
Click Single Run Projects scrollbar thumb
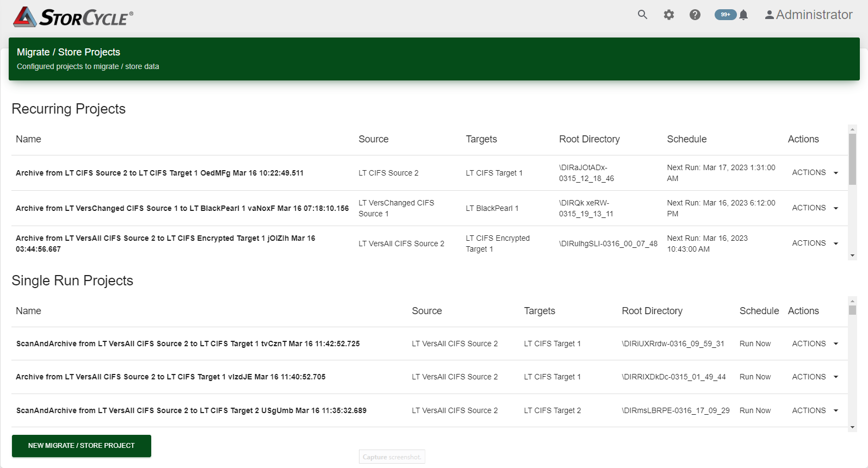(852, 310)
